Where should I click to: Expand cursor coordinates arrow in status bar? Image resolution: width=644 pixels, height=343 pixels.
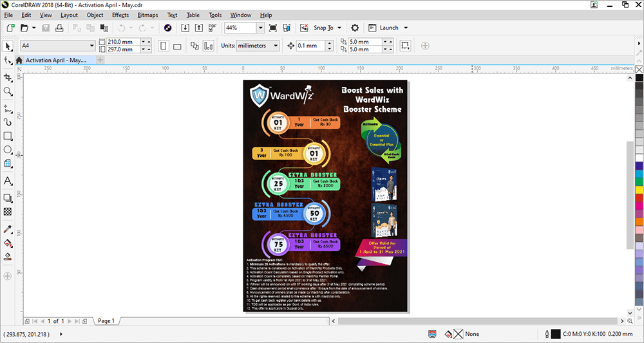click(x=61, y=334)
